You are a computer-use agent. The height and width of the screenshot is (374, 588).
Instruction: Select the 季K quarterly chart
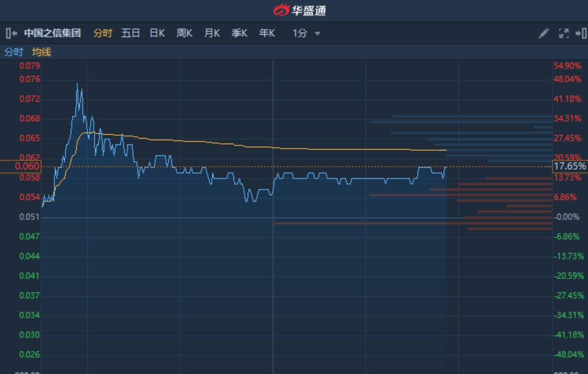click(240, 34)
